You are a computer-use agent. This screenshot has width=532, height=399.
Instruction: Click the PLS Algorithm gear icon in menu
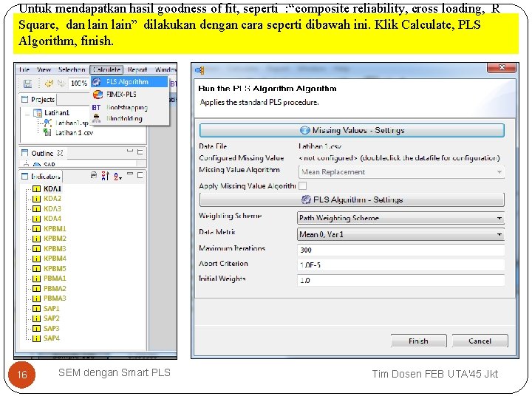click(x=97, y=82)
